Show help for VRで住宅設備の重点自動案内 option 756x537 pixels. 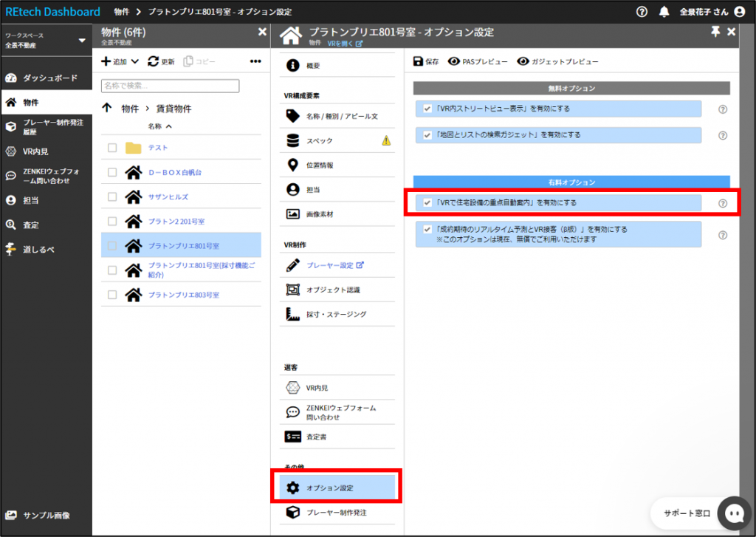coord(723,204)
